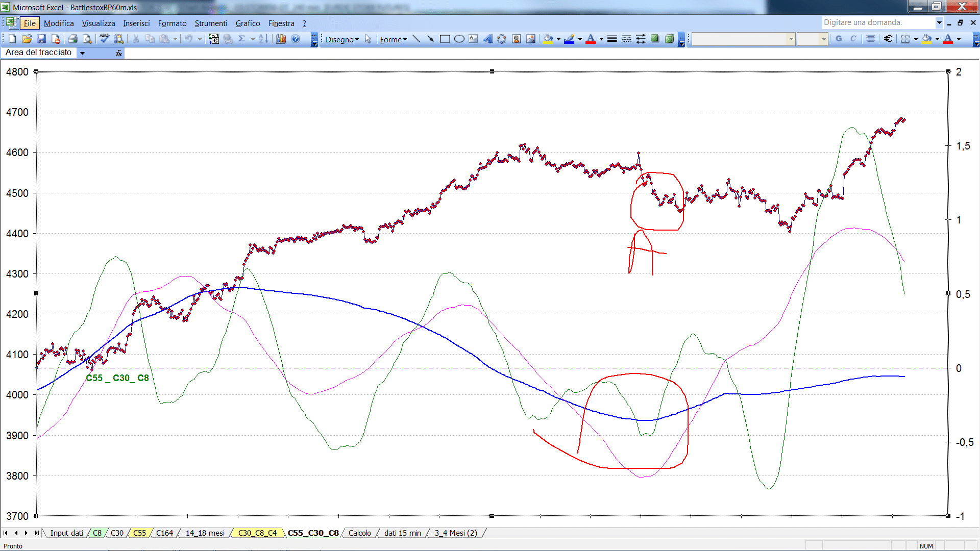Select the object pointer arrow tool
This screenshot has width=980, height=551.
(x=368, y=39)
